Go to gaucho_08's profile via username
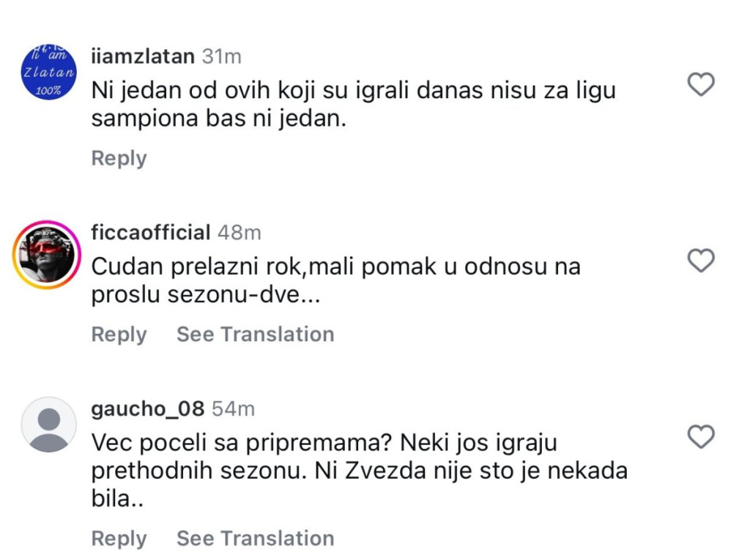The width and height of the screenshot is (750, 560). coord(148,408)
